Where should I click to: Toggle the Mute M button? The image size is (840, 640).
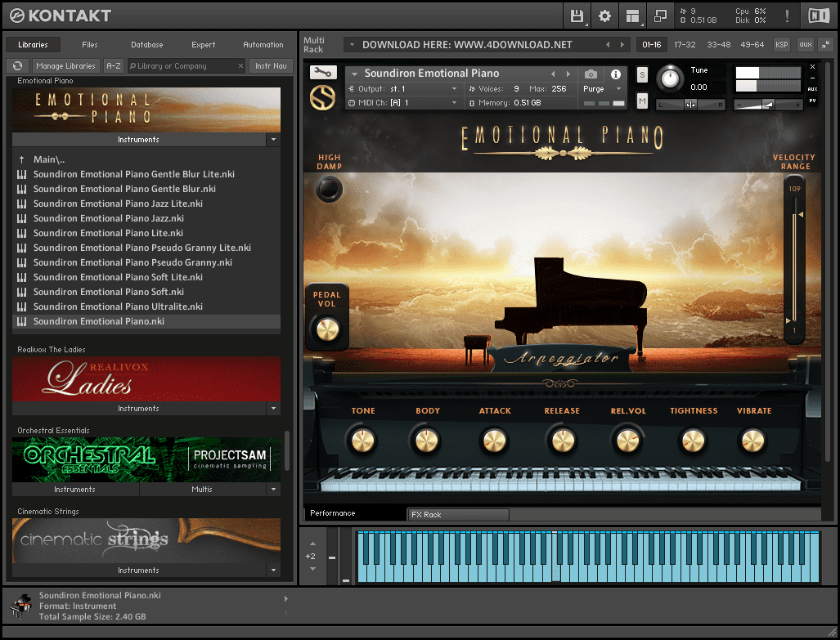[x=642, y=101]
